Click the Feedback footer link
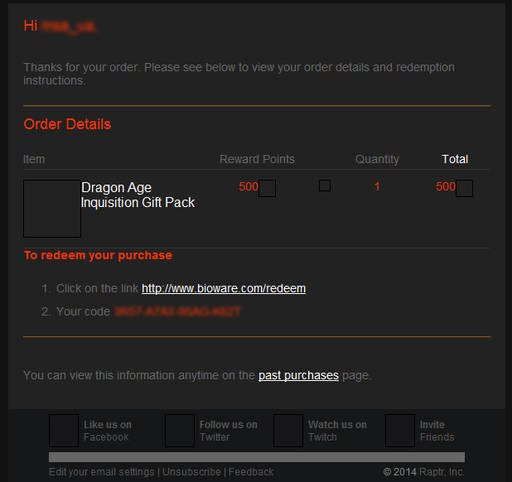This screenshot has width=512, height=482. click(251, 472)
